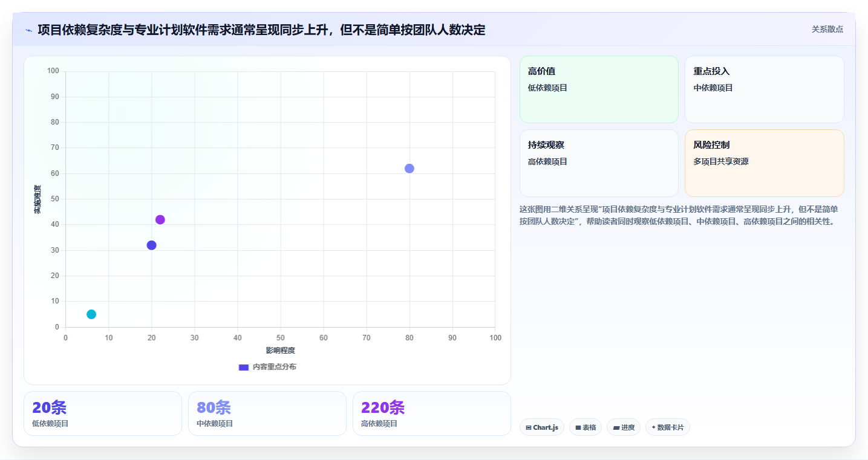Select the cyan data point near origin
This screenshot has height=460, width=868.
[x=91, y=314]
